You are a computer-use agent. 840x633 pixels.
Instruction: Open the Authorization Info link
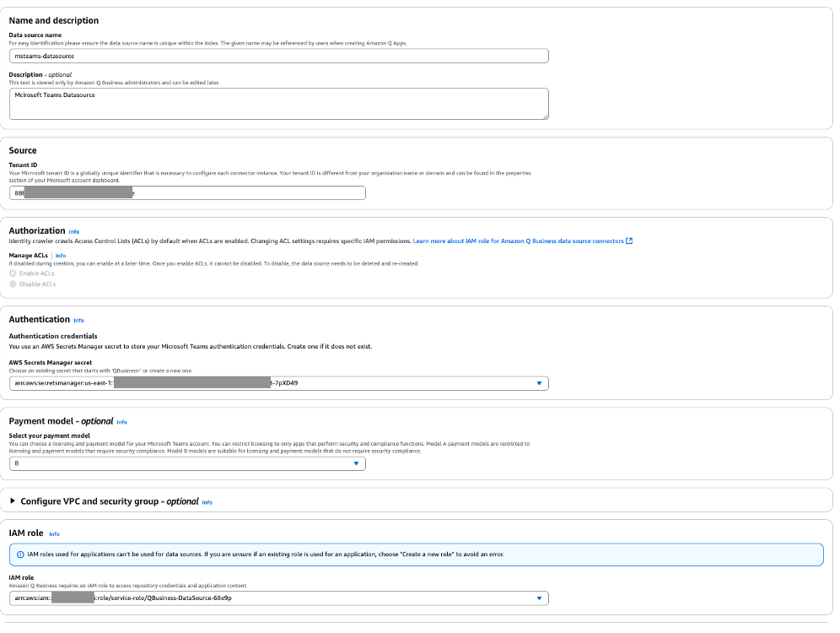coord(74,231)
